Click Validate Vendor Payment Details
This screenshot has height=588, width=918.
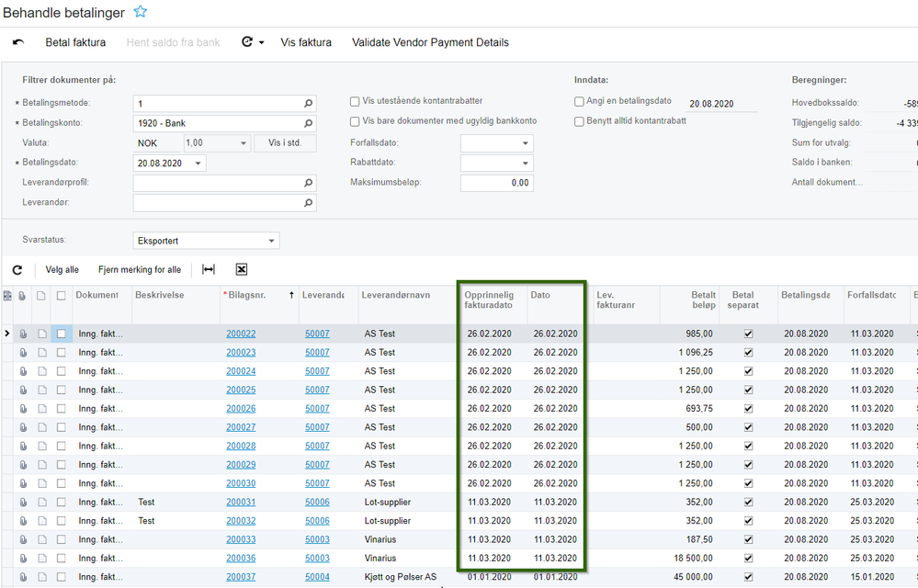point(430,42)
